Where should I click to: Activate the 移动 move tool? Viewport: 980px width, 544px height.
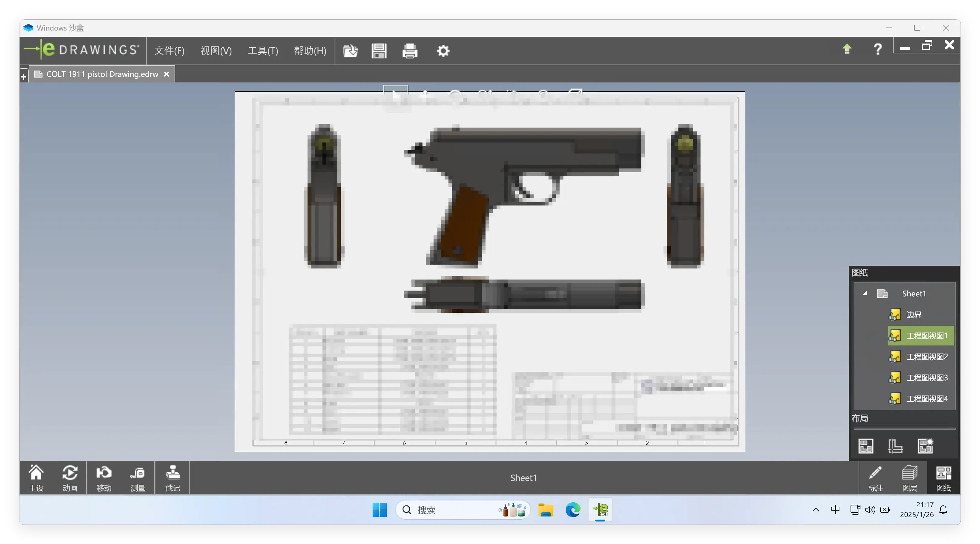(x=104, y=478)
